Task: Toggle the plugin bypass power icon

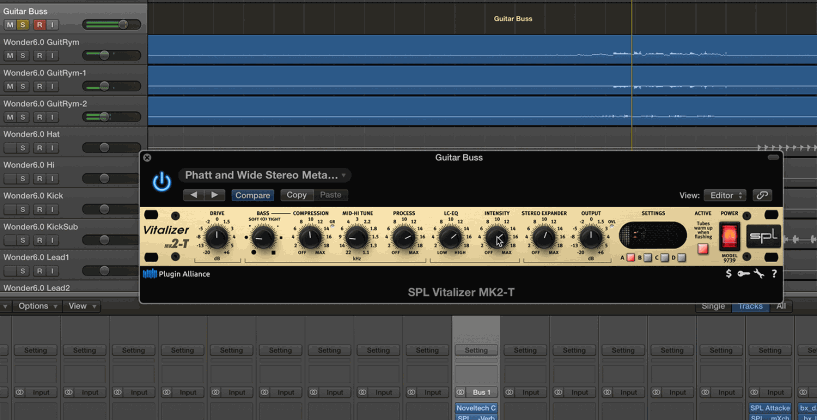Action: [x=162, y=182]
